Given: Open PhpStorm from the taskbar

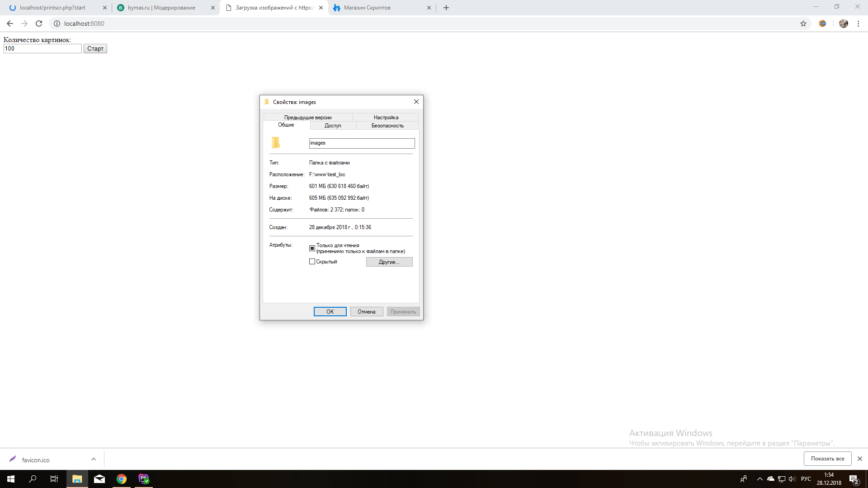Looking at the screenshot, I should click(144, 479).
